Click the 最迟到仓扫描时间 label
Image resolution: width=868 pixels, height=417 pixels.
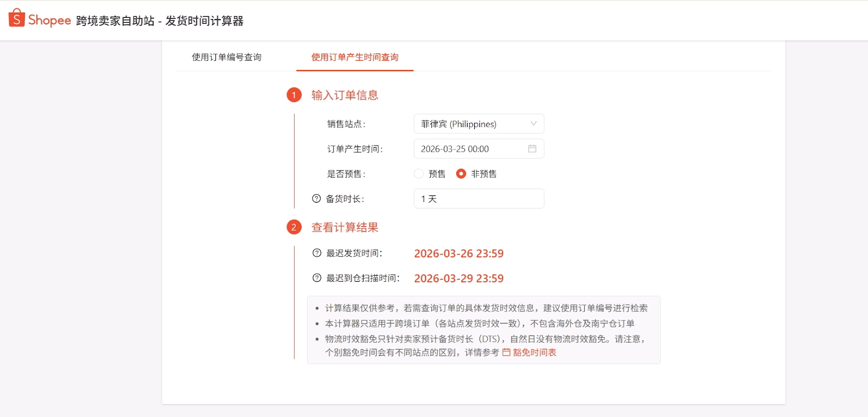(363, 278)
